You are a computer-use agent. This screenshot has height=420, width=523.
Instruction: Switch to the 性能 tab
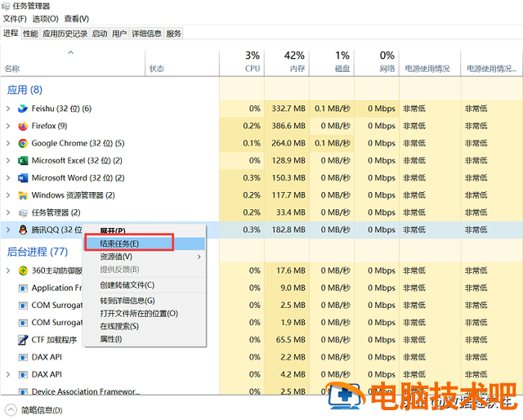(x=30, y=34)
